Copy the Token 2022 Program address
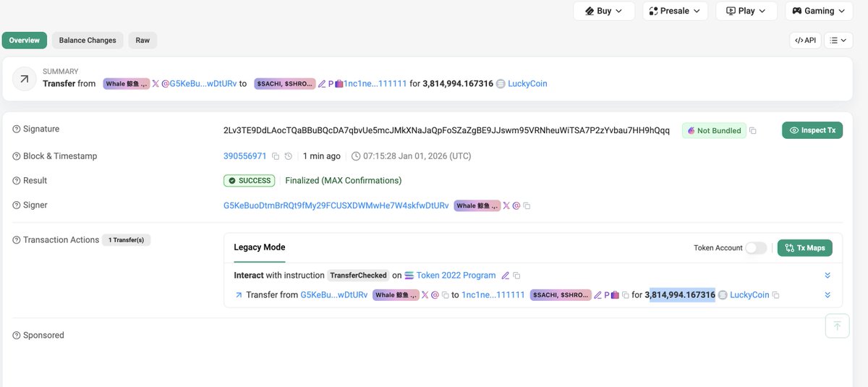This screenshot has width=868, height=387. [516, 276]
